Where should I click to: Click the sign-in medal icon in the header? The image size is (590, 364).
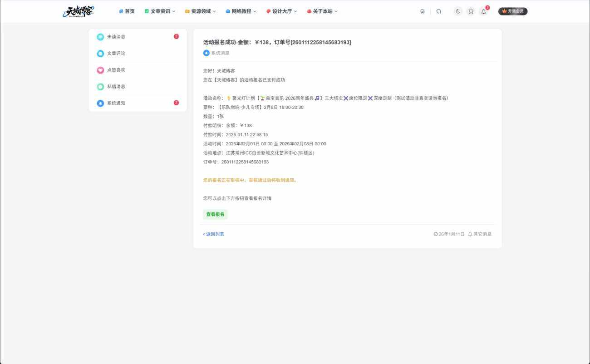click(x=422, y=11)
